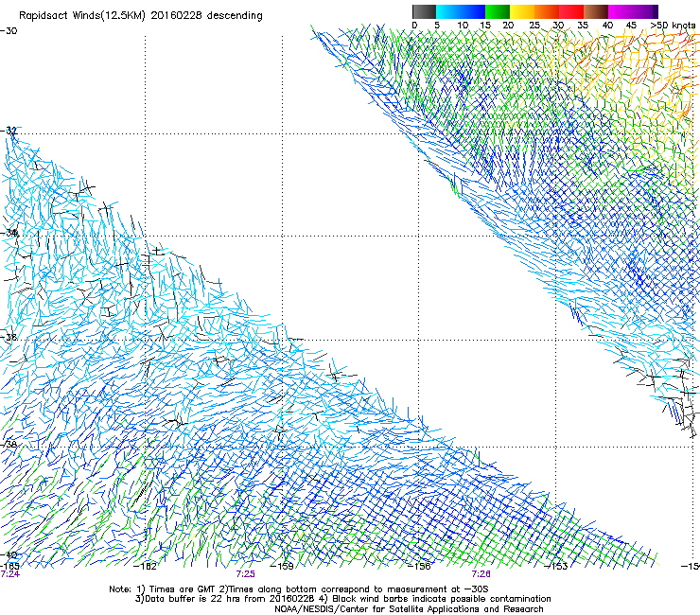Click the '-38' latitude axis label
Screen dimensions: 700x615
9,445
